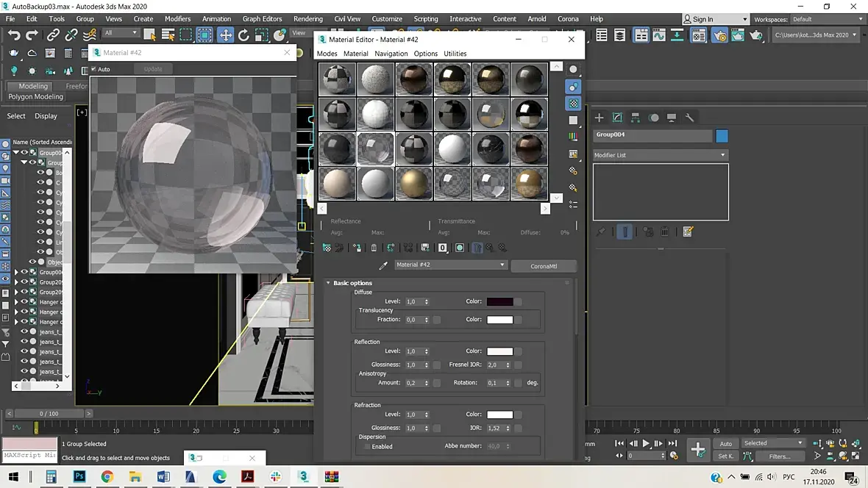
Task: Toggle visibility eye of Group004 in scene list
Action: click(x=24, y=153)
